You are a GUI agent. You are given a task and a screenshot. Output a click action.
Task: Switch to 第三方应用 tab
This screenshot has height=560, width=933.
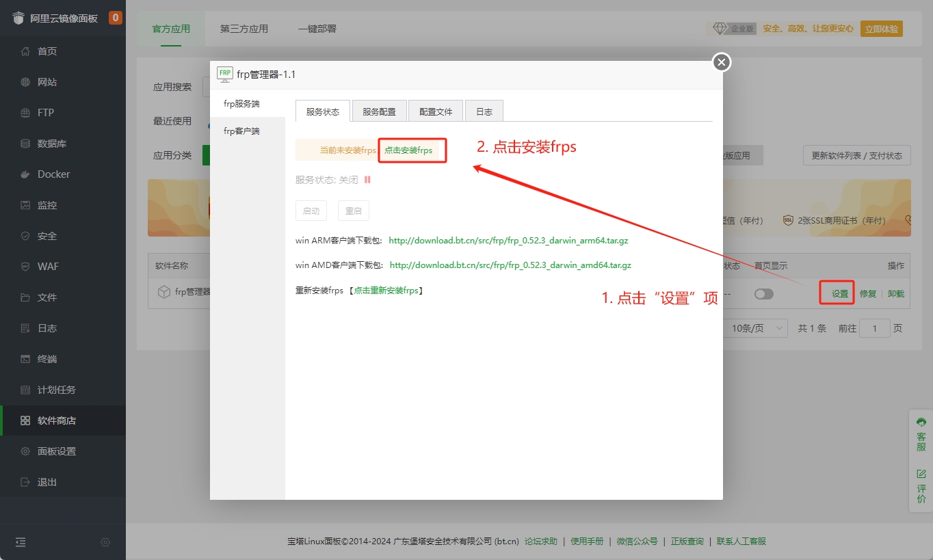point(244,29)
